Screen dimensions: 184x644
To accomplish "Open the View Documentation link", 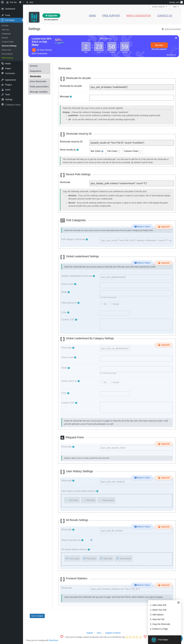I will (x=172, y=29).
